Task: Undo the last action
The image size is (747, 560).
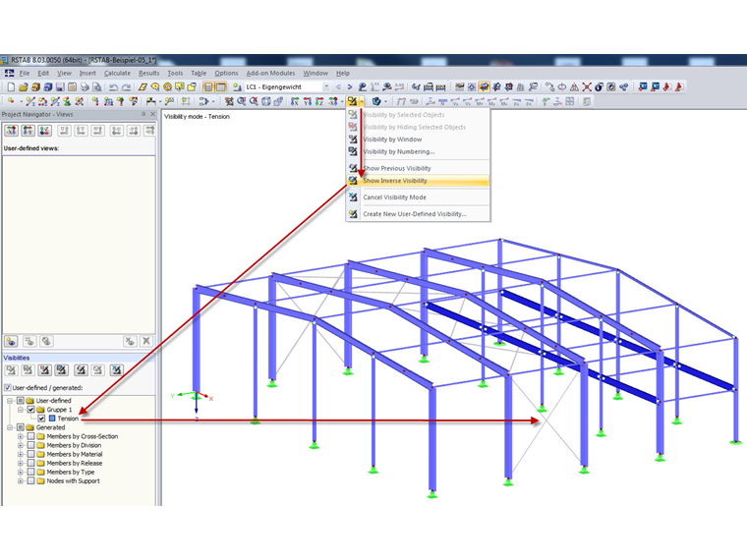Action: tap(113, 86)
